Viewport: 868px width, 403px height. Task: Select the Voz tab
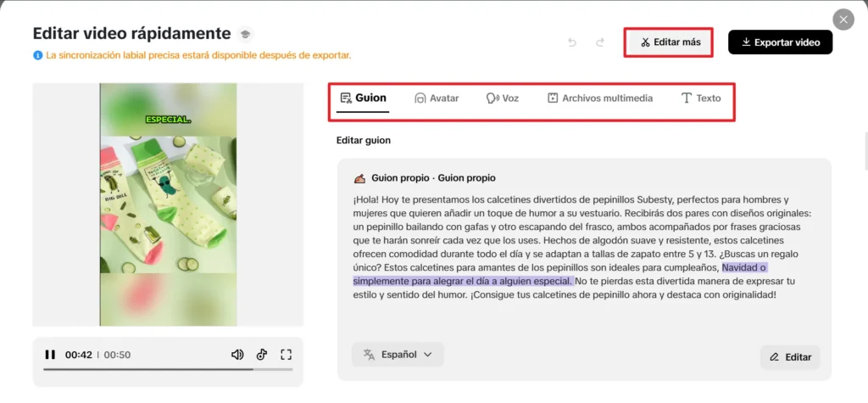[x=502, y=98]
